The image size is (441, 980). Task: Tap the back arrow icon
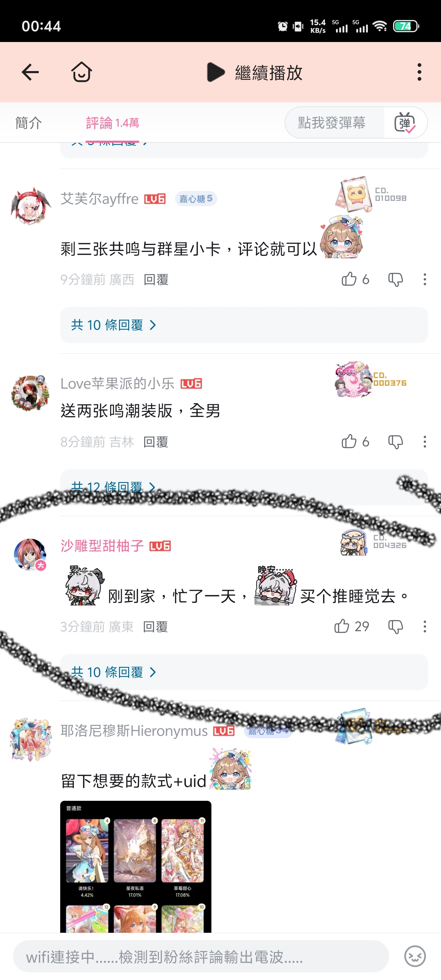[x=30, y=72]
